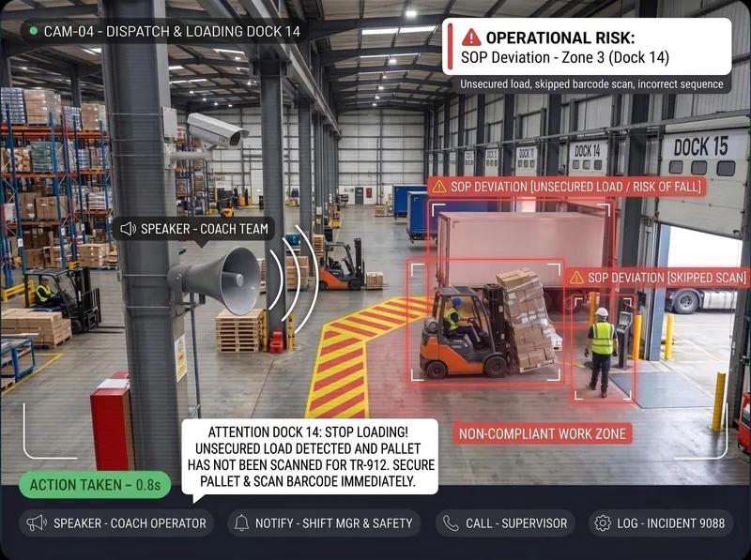Click the warning triangle on Skipped Scan label
Screen dimensions: 751x560
[576, 278]
